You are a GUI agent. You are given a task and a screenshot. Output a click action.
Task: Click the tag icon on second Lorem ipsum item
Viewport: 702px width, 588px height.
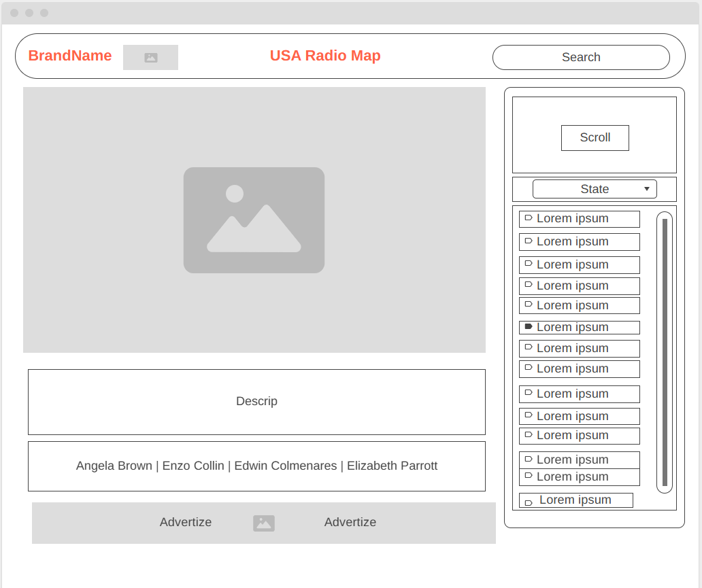[529, 241]
